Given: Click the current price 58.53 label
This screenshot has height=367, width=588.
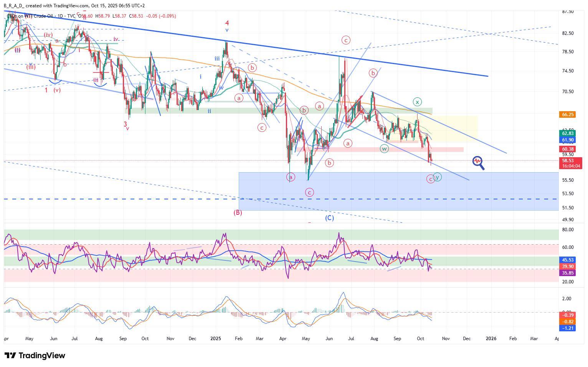Looking at the screenshot, I should coord(568,161).
